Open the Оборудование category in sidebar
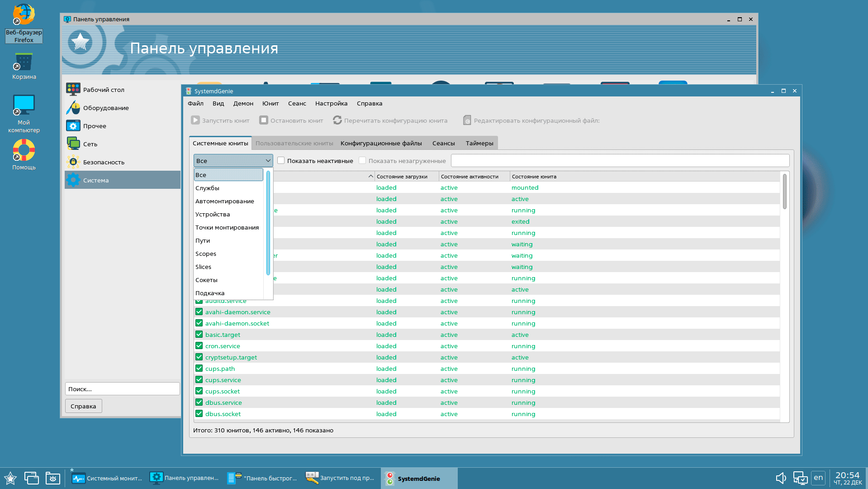The height and width of the screenshot is (489, 868). [x=105, y=108]
